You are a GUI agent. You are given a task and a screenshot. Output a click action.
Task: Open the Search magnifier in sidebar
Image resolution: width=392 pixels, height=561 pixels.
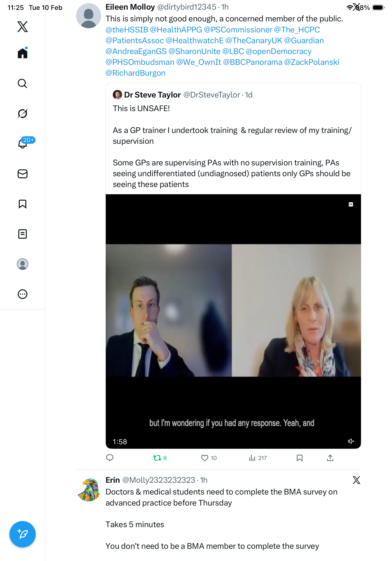(23, 84)
